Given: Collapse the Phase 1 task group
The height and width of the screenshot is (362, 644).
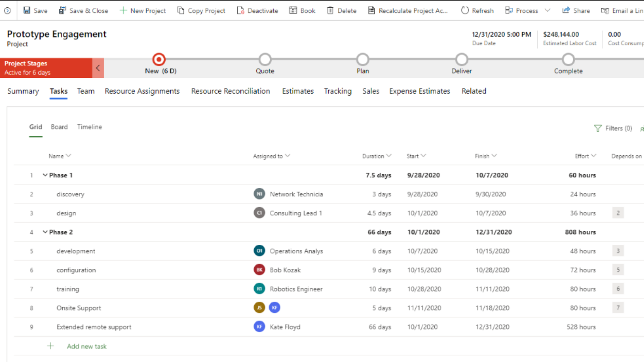Looking at the screenshot, I should [45, 175].
